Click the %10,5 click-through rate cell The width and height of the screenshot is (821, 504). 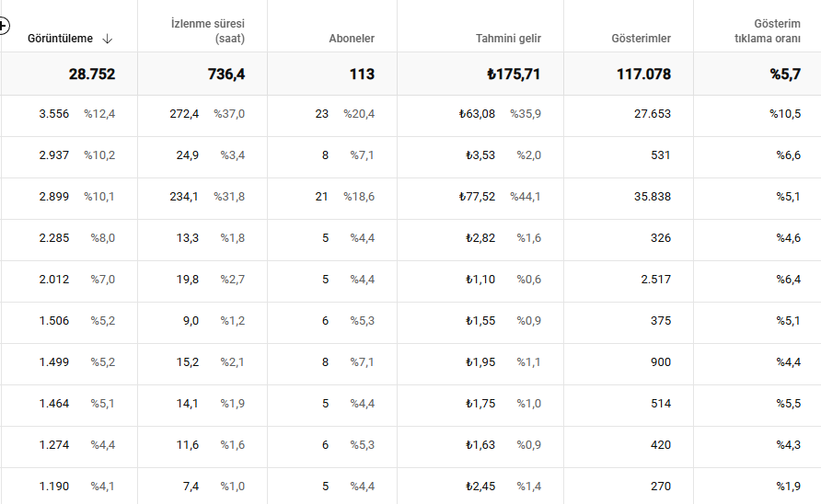point(785,113)
